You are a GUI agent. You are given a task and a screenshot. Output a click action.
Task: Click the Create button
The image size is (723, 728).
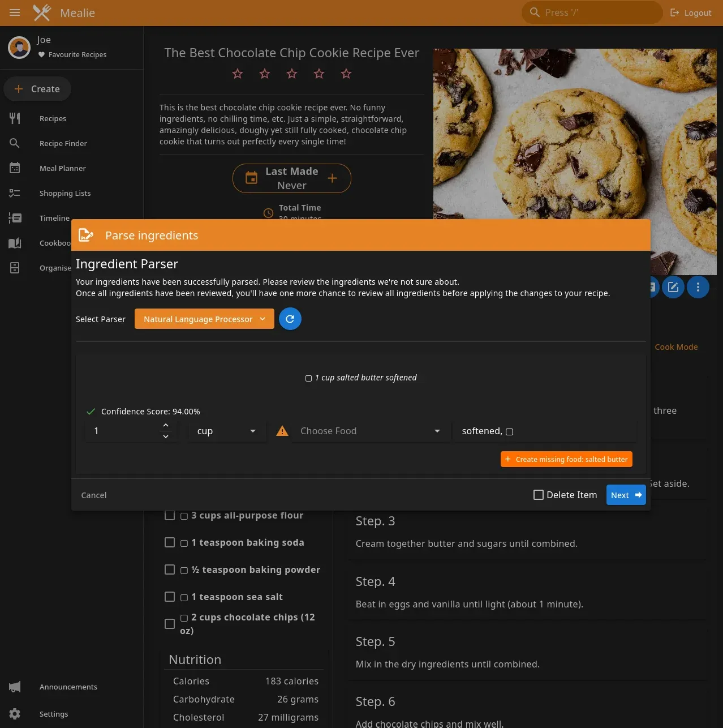coord(37,89)
